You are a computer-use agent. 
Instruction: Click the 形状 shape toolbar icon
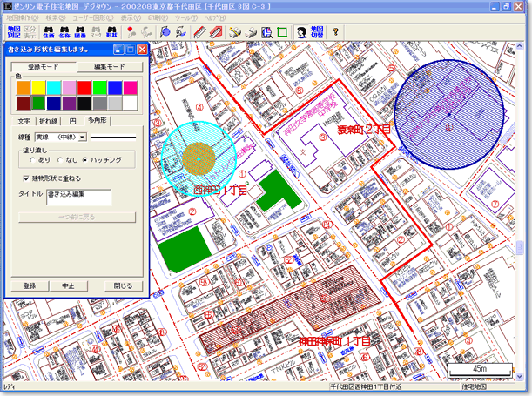[111, 32]
